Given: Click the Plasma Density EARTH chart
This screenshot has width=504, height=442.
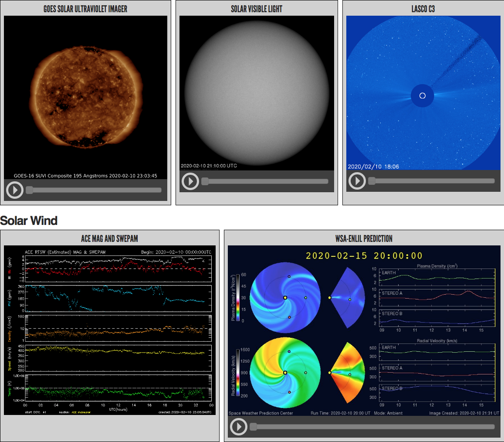Looking at the screenshot, I should click(437, 277).
